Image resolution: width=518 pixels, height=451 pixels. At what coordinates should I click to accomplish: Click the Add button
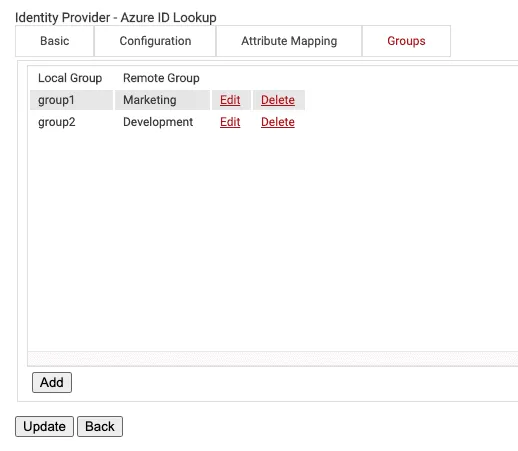(52, 382)
